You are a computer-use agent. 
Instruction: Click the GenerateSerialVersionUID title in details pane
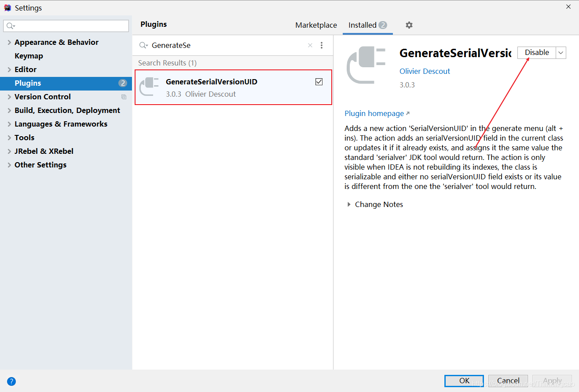[x=455, y=53]
